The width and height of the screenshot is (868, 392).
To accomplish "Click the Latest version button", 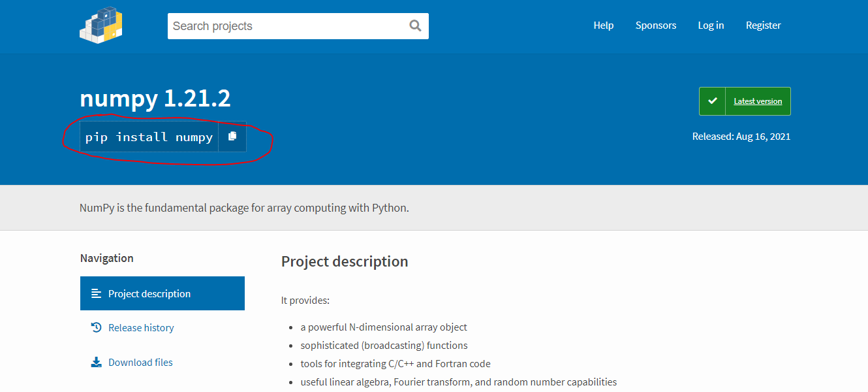I will click(745, 101).
